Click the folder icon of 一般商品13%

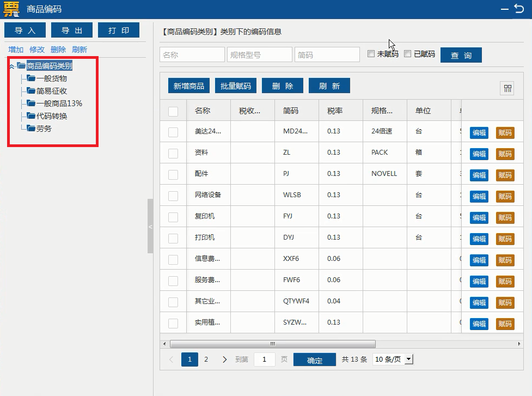click(x=31, y=103)
